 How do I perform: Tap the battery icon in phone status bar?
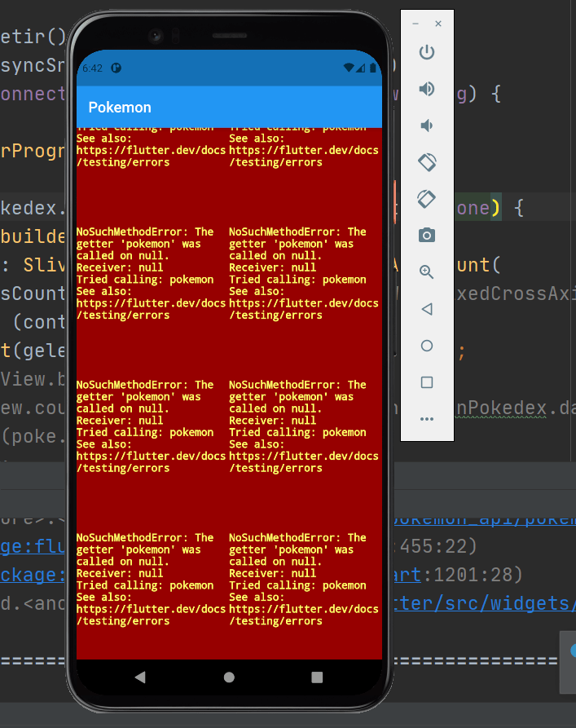pos(372,68)
